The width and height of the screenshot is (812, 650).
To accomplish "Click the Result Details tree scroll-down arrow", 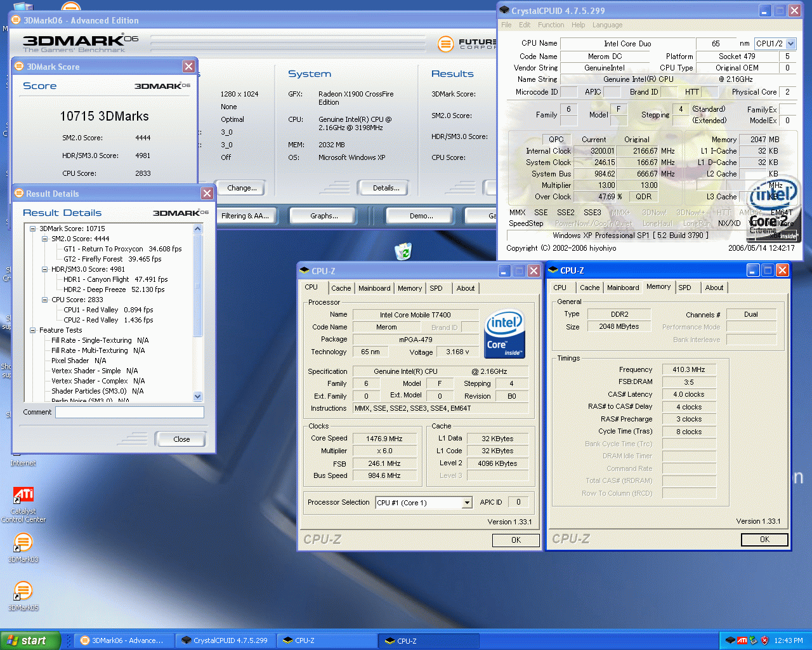I will tap(197, 397).
